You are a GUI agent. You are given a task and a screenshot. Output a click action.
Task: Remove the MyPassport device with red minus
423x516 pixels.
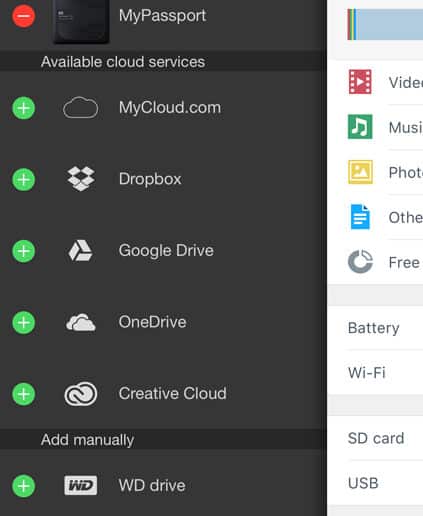[x=23, y=16]
